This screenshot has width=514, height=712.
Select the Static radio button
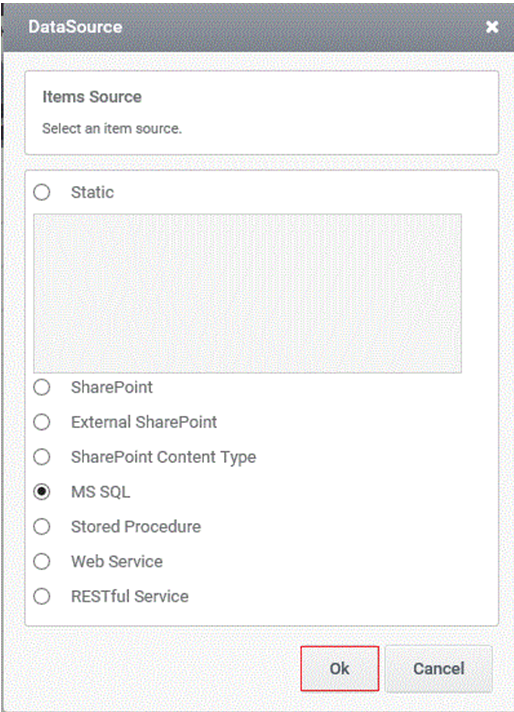coord(42,193)
